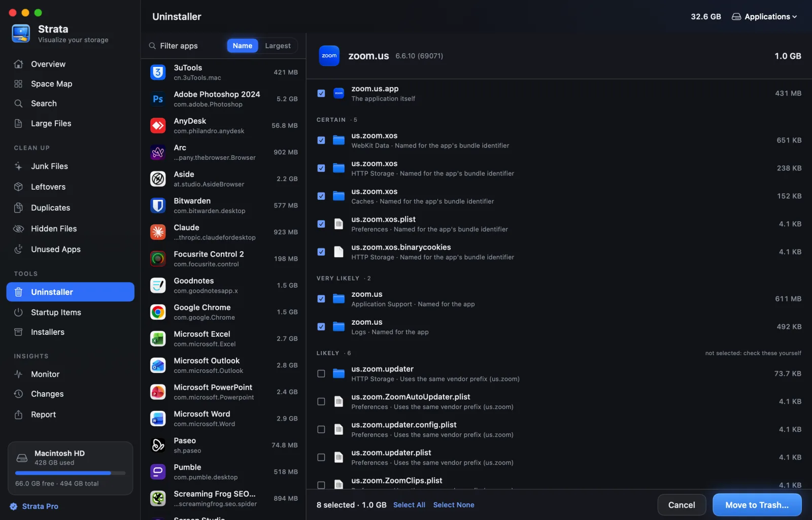
Task: Select the Bitwarden app icon
Action: (x=158, y=205)
